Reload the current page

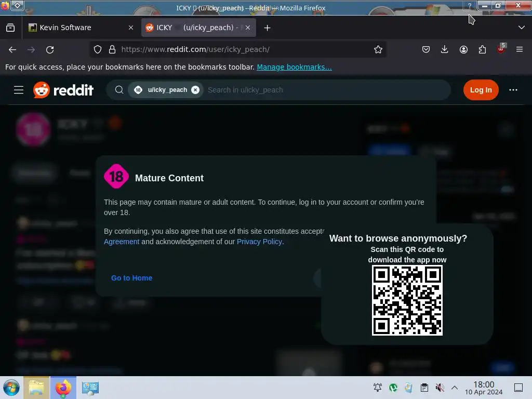tap(50, 50)
